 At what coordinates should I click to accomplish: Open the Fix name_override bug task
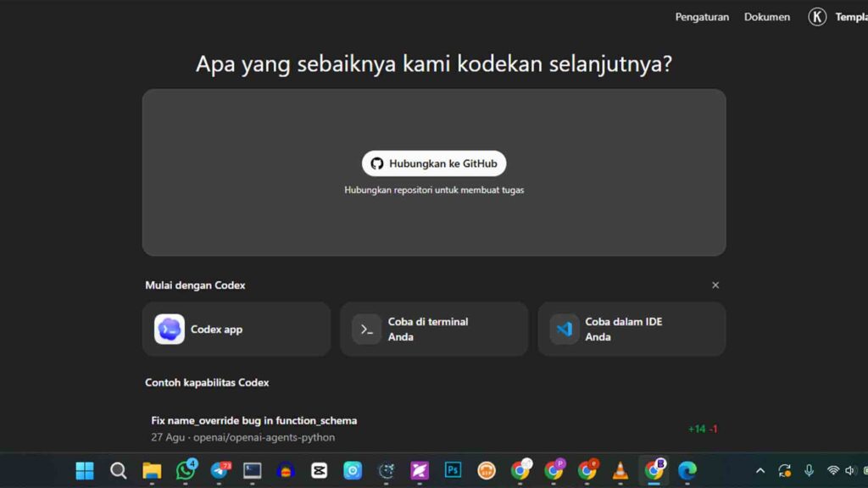pos(253,419)
